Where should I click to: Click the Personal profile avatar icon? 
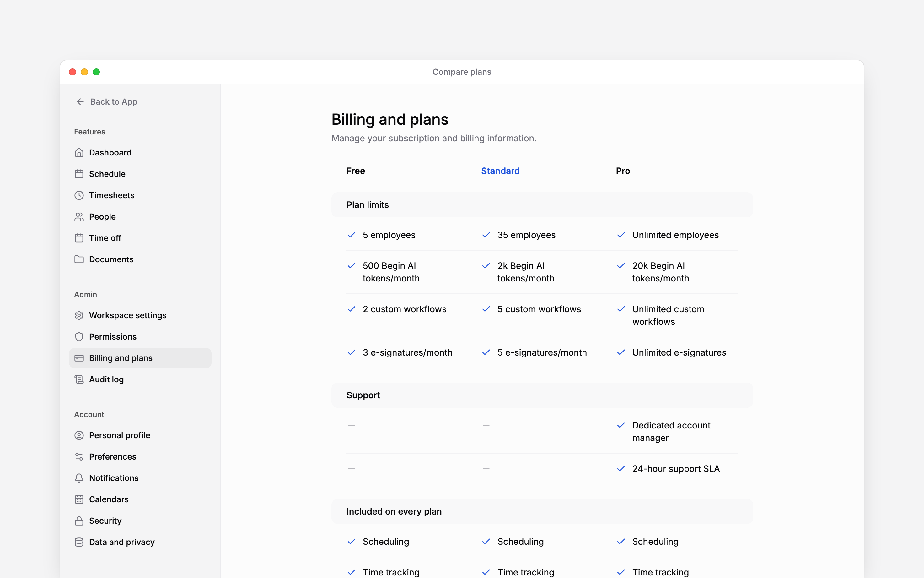79,435
